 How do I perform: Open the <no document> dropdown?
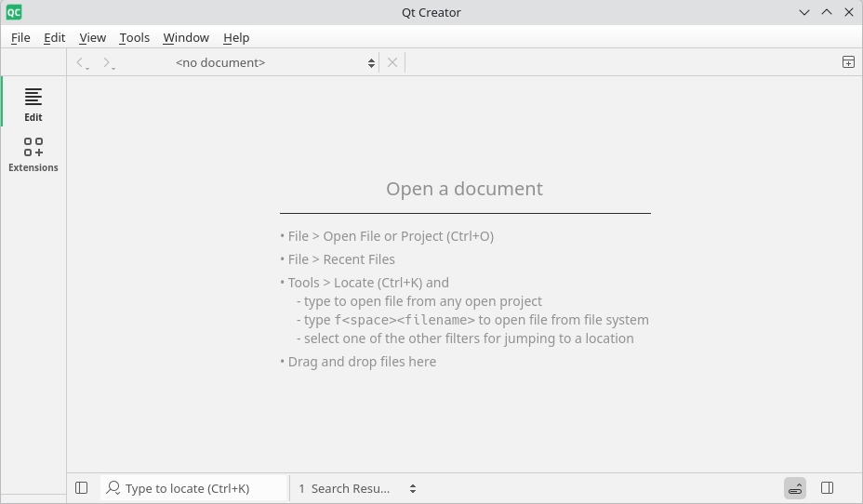pyautogui.click(x=274, y=62)
